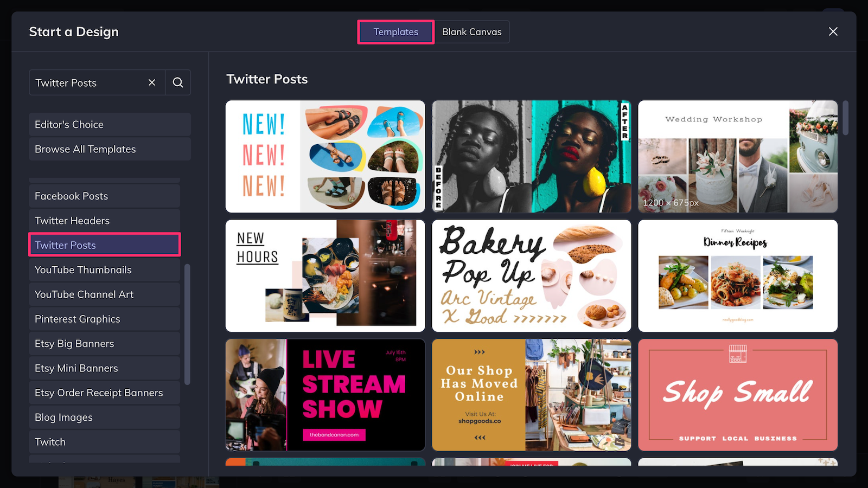Select the Bakery Pop Up template
The height and width of the screenshot is (488, 868).
click(531, 275)
